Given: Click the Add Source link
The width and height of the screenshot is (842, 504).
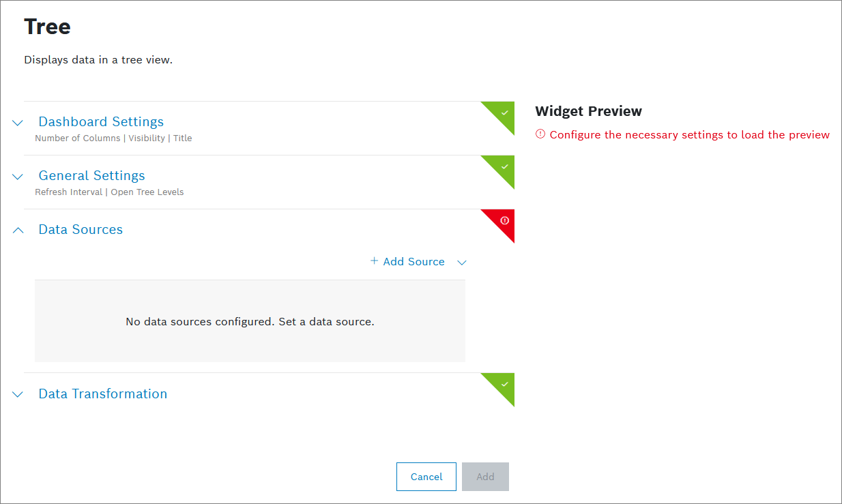Looking at the screenshot, I should tap(413, 262).
